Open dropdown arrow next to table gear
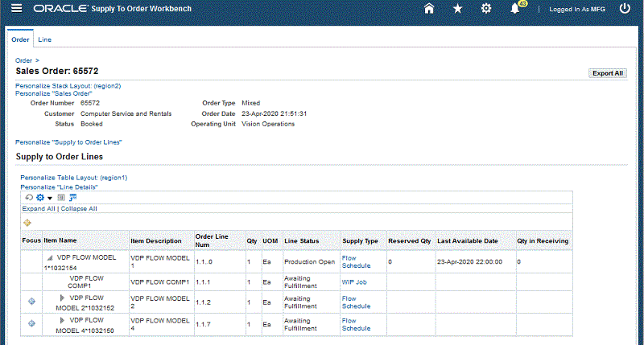The height and width of the screenshot is (345, 644). coord(50,198)
